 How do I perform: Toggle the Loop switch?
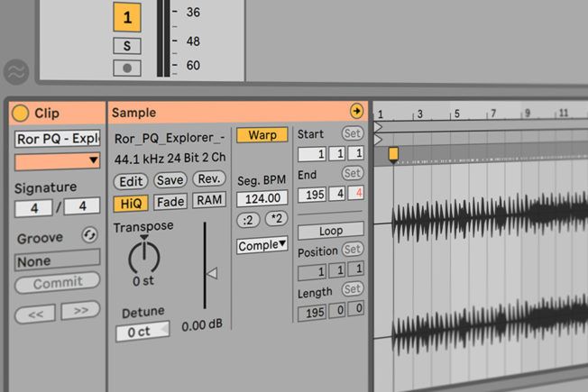coord(331,231)
